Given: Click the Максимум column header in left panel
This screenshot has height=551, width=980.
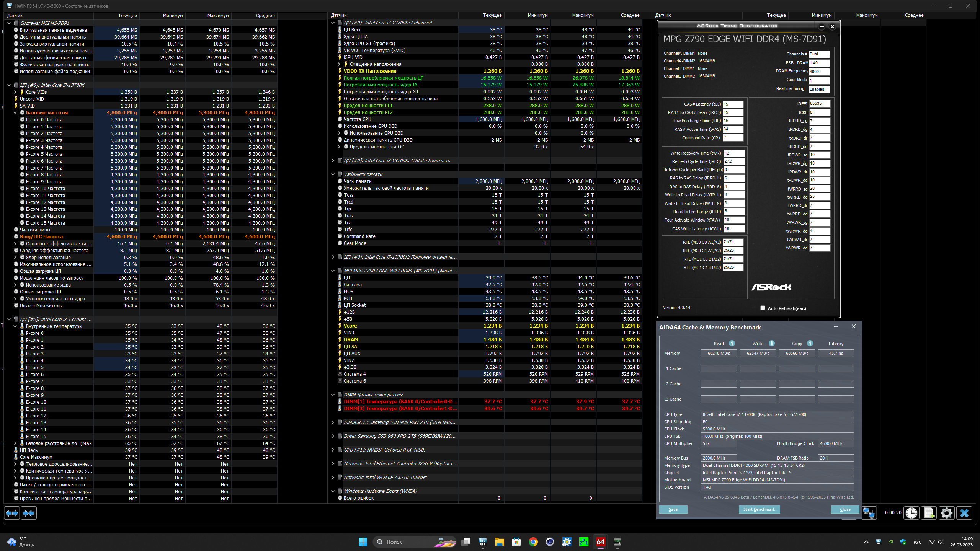Looking at the screenshot, I should (x=217, y=16).
